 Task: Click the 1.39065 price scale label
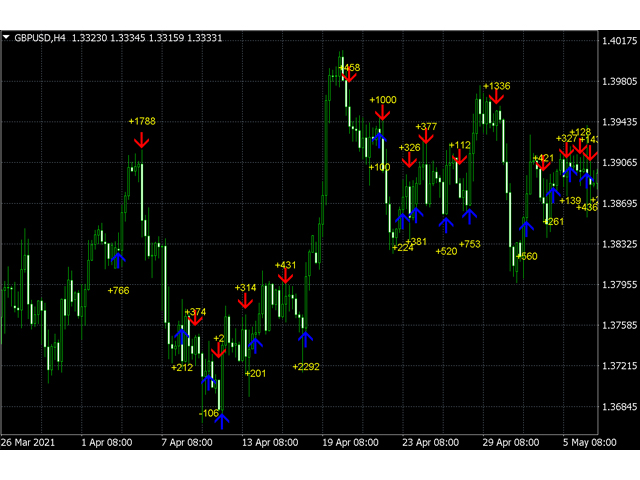(x=620, y=163)
